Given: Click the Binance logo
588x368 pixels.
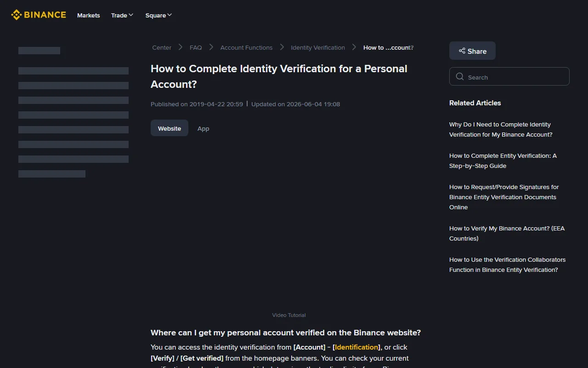Looking at the screenshot, I should 39,15.
